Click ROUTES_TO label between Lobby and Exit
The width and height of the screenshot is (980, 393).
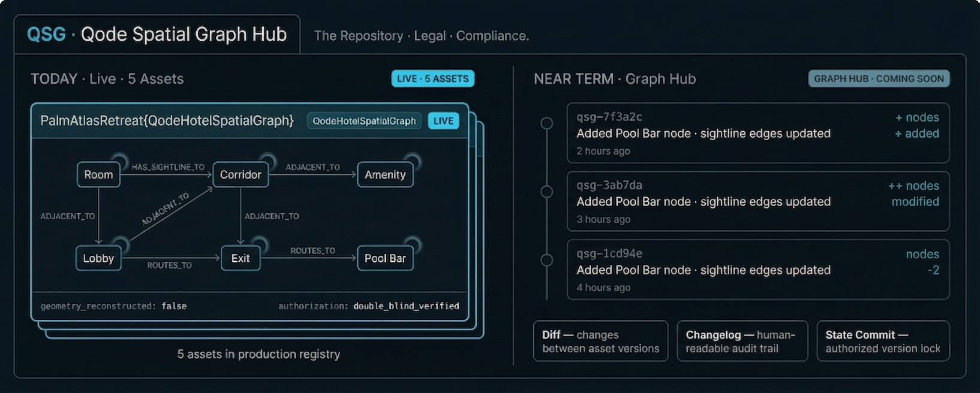pyautogui.click(x=170, y=265)
